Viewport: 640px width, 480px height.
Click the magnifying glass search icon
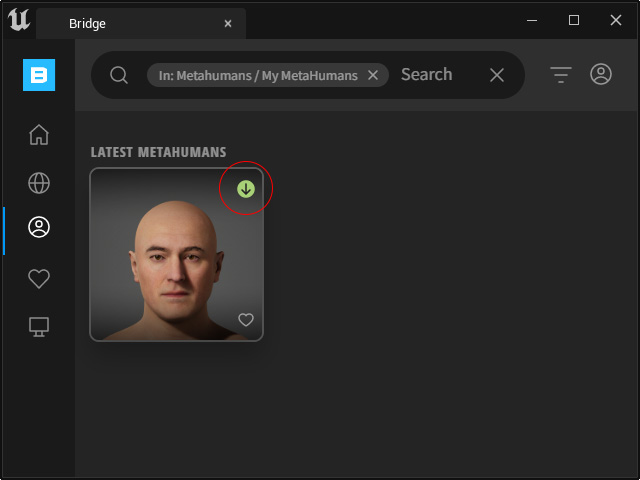[119, 75]
